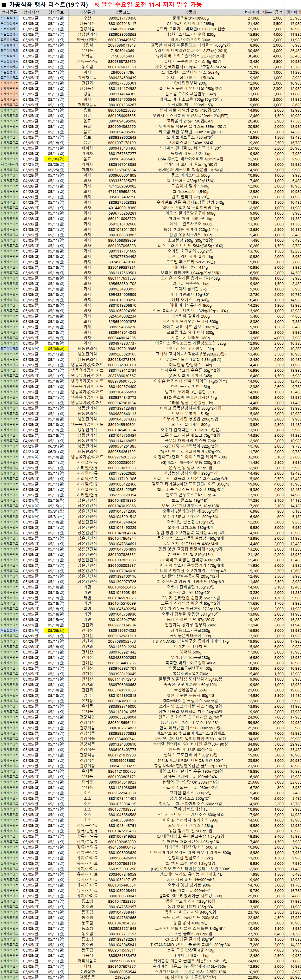Screen dimensions: 301x980
Task: Click product name 오뚜기 칠리새우 800g
Action: pyautogui.click(x=191, y=425)
